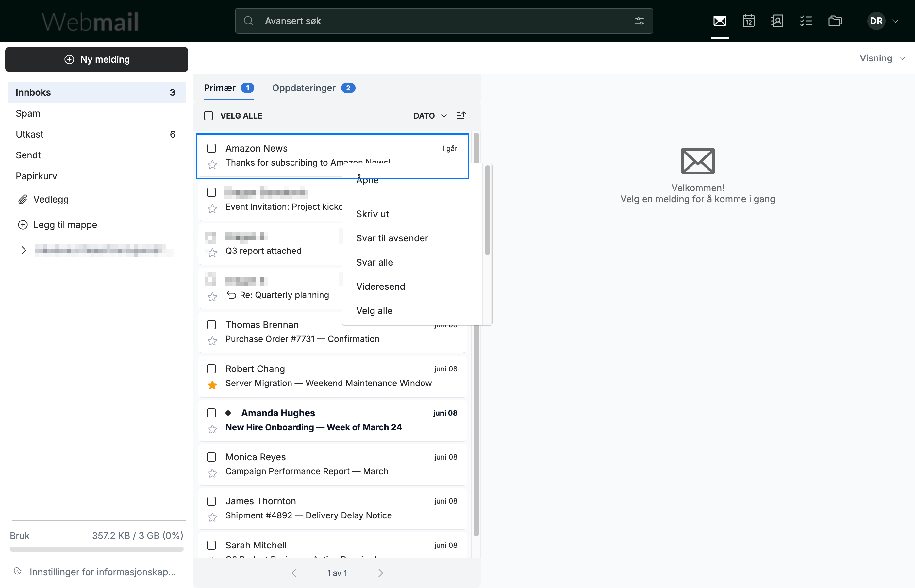The image size is (915, 588).
Task: Select the Thomas Brennan message checkbox
Action: [211, 325]
